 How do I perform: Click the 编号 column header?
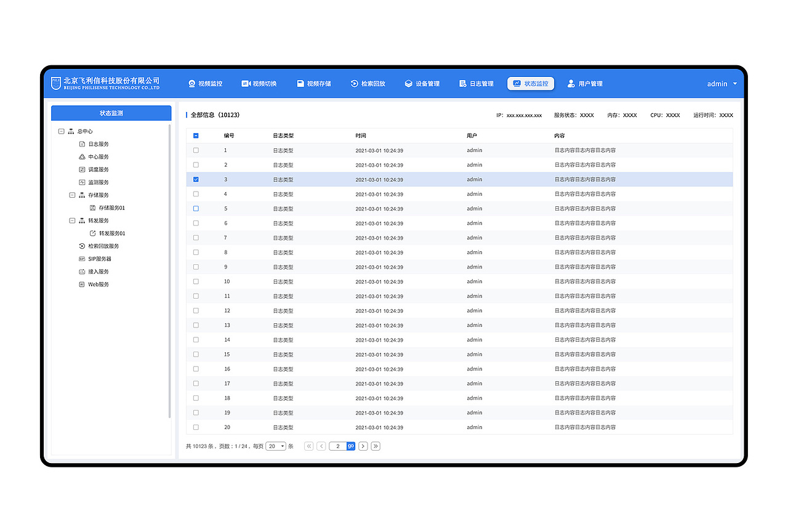(x=229, y=135)
